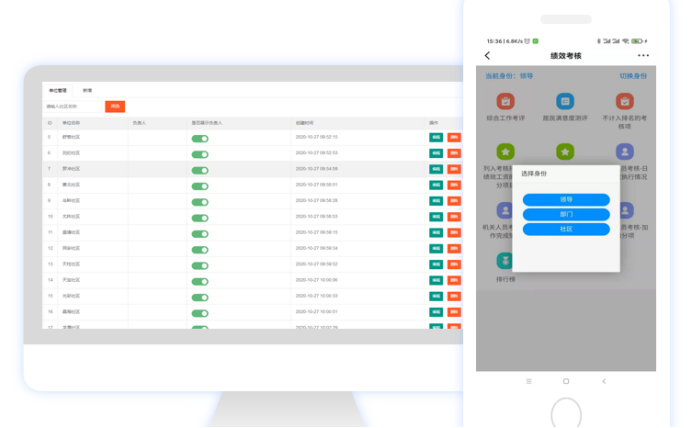Click the red delete button in row ID 12
Image resolution: width=692 pixels, height=428 pixels.
click(454, 248)
